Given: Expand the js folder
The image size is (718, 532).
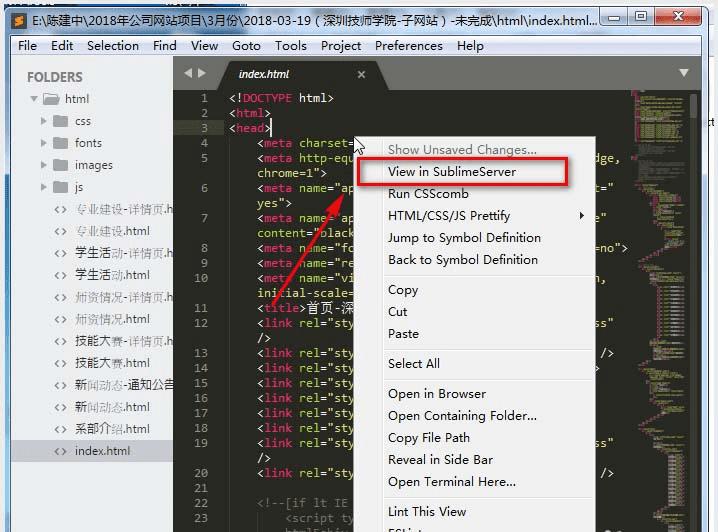Looking at the screenshot, I should click(x=44, y=187).
